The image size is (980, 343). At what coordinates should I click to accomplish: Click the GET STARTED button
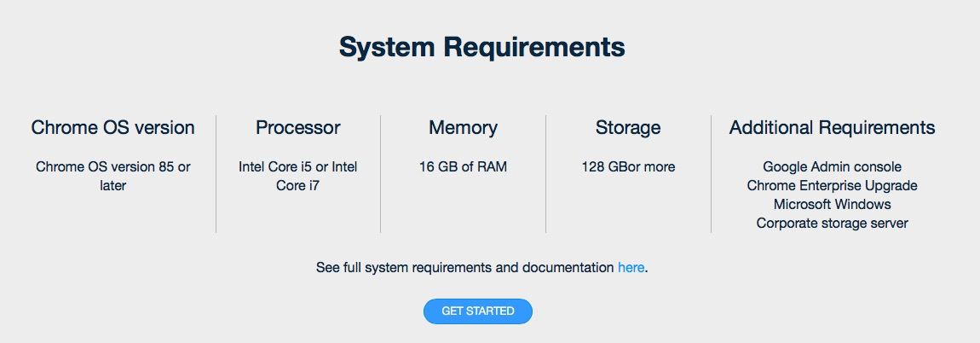tap(477, 311)
